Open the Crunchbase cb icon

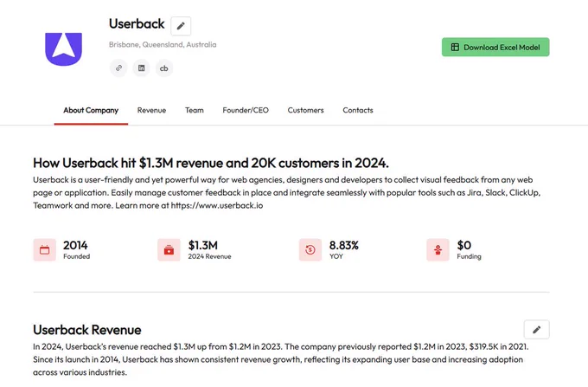tap(164, 68)
